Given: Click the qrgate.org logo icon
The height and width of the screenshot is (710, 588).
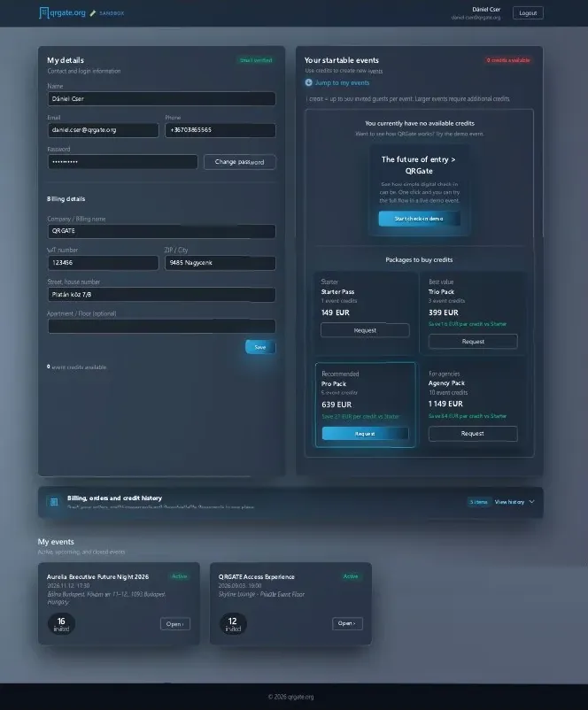Looking at the screenshot, I should point(44,12).
